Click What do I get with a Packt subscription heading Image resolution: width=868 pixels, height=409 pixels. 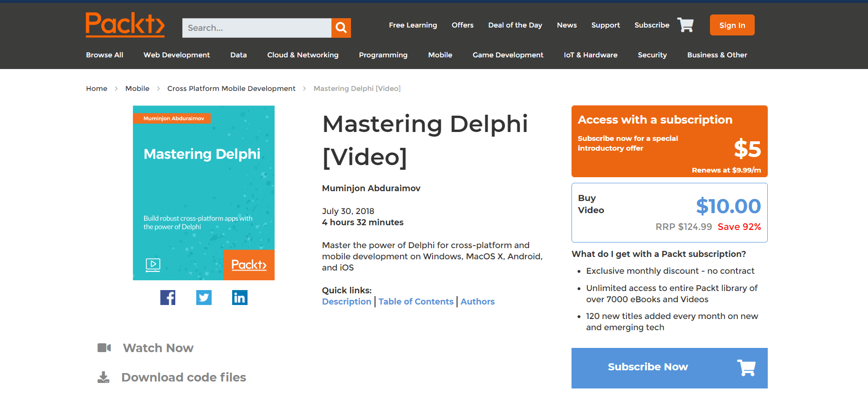click(659, 254)
